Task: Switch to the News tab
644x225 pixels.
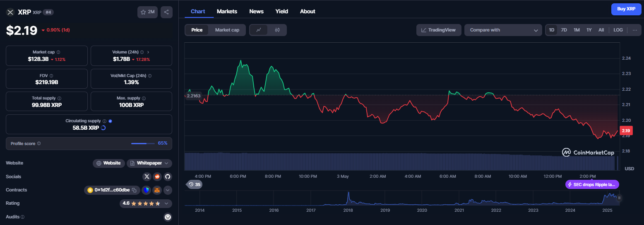Action: 257,11
